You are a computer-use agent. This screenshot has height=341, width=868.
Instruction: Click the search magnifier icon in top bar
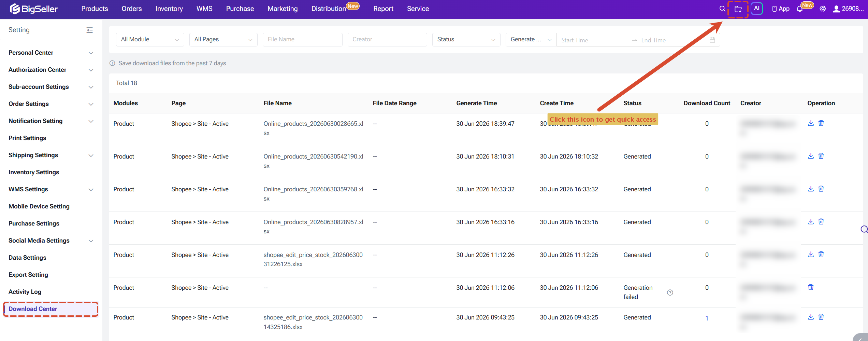(722, 9)
